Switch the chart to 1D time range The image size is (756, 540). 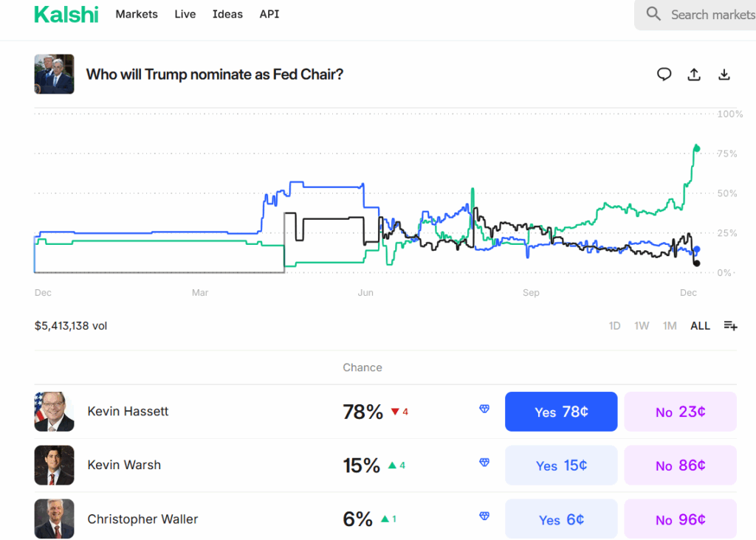614,325
